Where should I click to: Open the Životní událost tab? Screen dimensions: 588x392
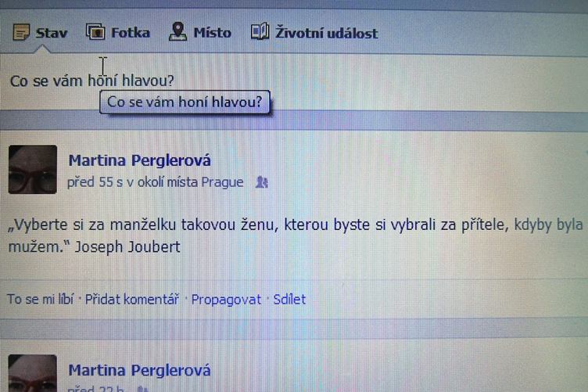pyautogui.click(x=314, y=32)
